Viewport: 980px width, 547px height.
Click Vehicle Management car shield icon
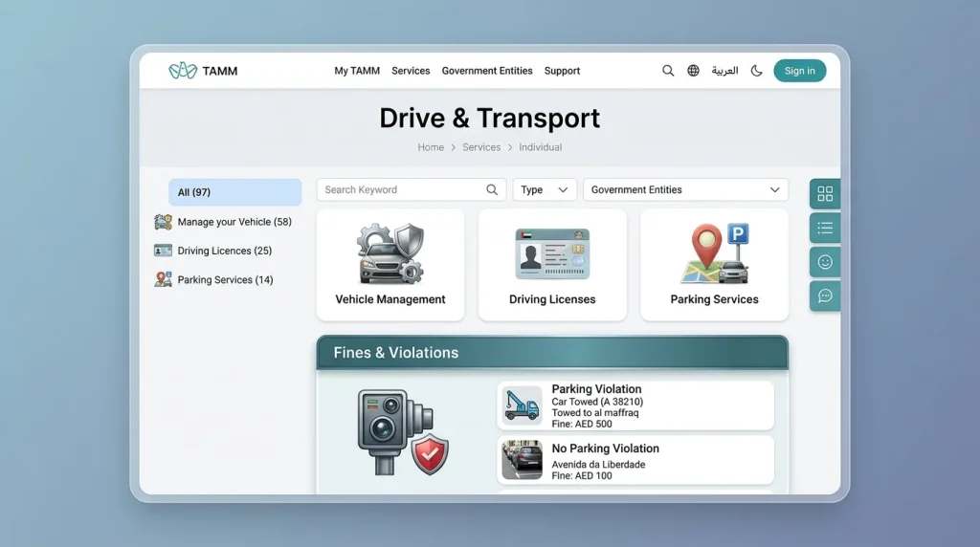pyautogui.click(x=390, y=253)
